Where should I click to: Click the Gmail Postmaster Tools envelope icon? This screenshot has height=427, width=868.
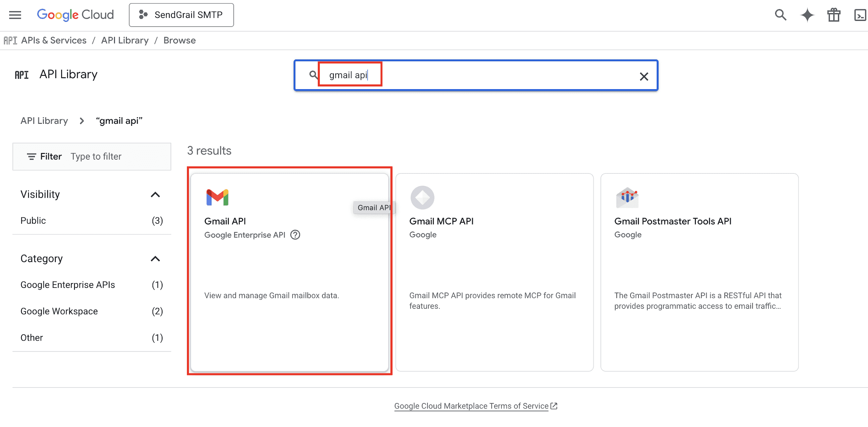click(x=627, y=197)
